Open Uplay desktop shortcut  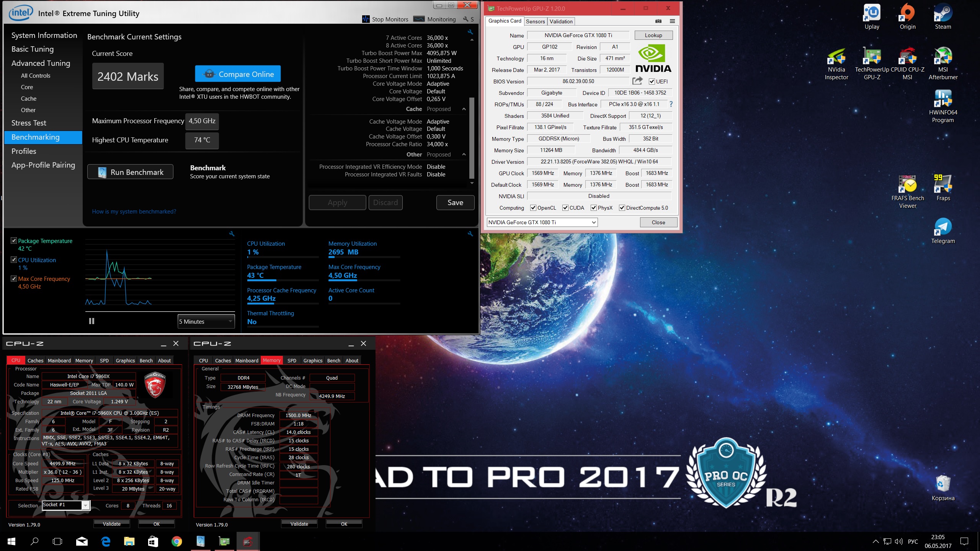(872, 17)
